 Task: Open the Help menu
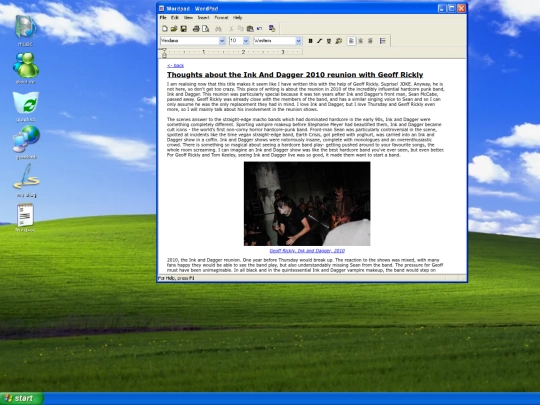tap(238, 18)
